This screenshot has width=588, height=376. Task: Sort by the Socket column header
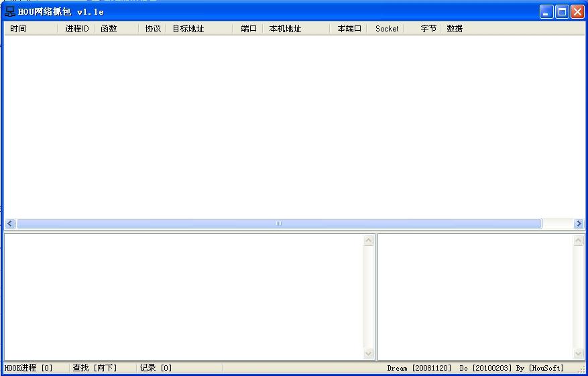coord(386,29)
